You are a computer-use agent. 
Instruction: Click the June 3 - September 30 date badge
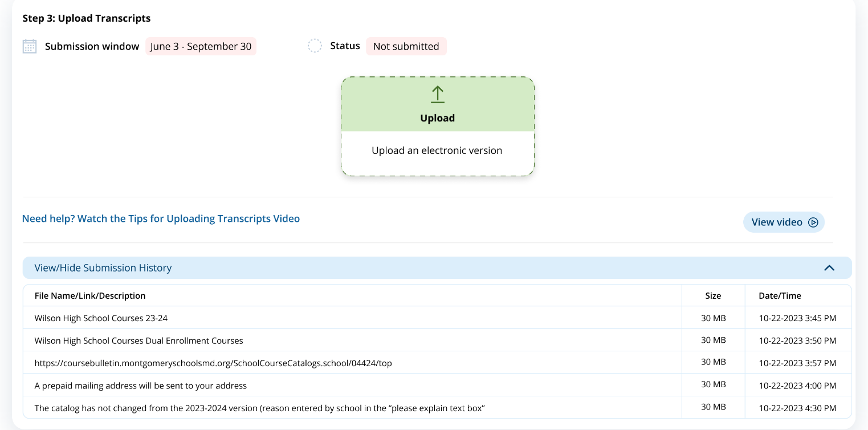point(201,46)
